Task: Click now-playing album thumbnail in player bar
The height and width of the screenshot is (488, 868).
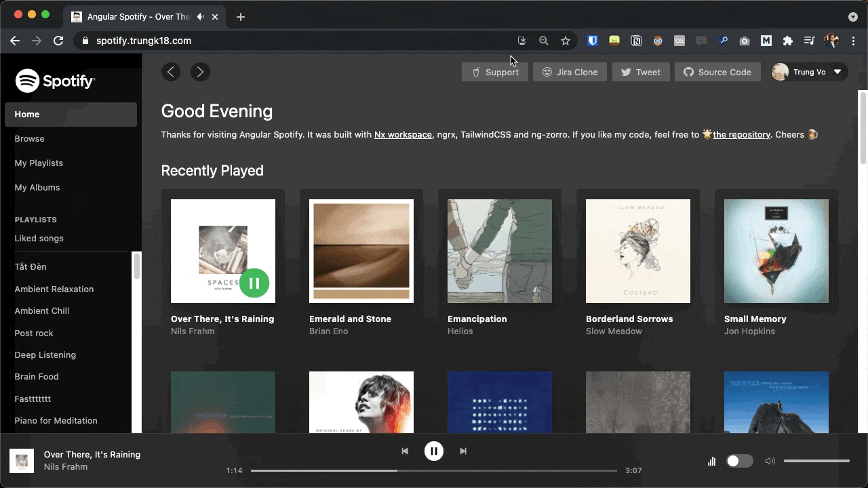Action: pos(22,461)
